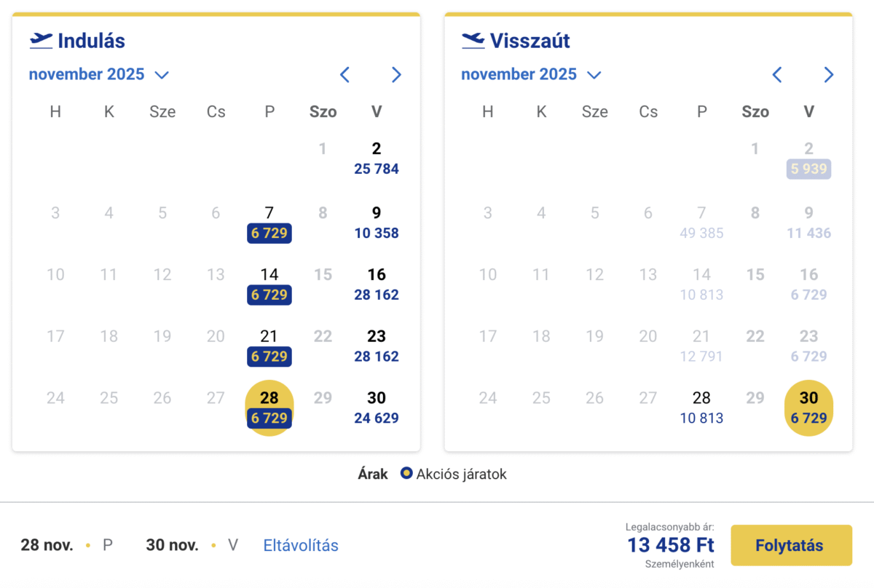Go to next month in Indulás calendar
This screenshot has height=588, width=874.
click(x=396, y=74)
